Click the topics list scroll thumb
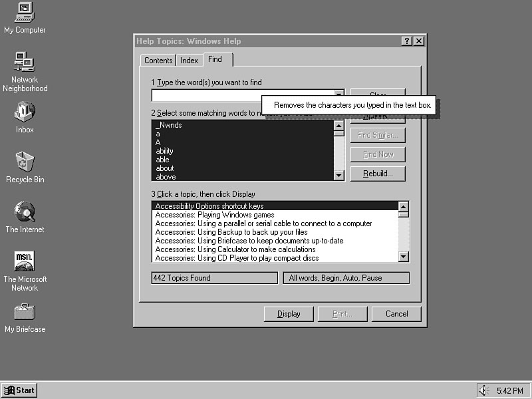532x399 pixels. tap(404, 214)
